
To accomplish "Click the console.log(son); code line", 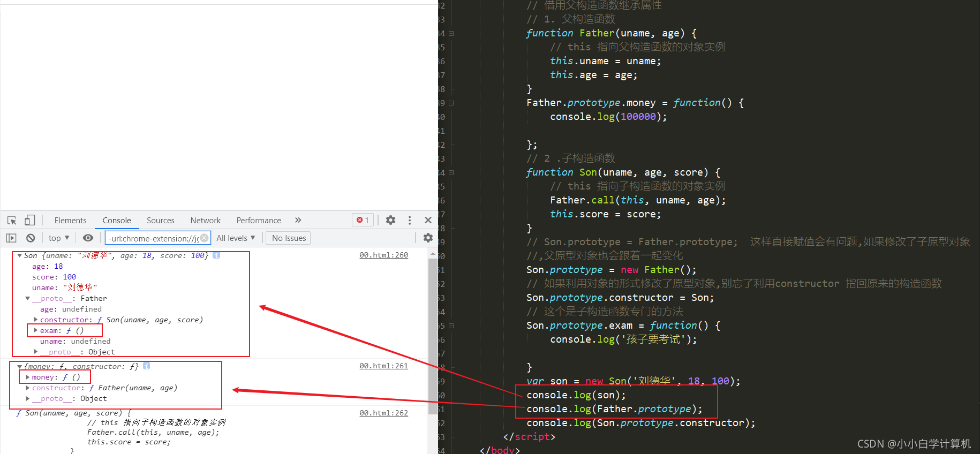I will pos(576,395).
